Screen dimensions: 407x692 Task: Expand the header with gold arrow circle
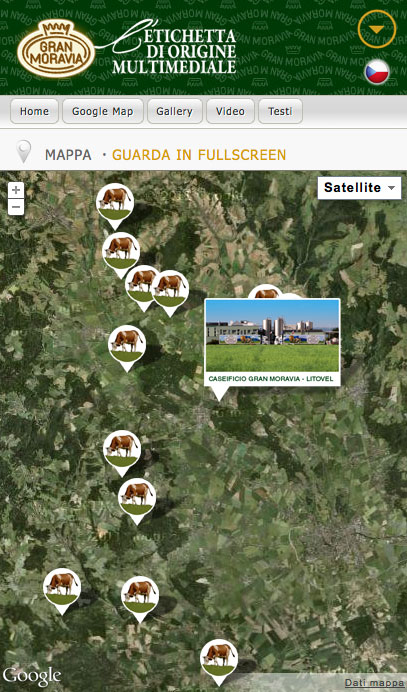coord(377,29)
